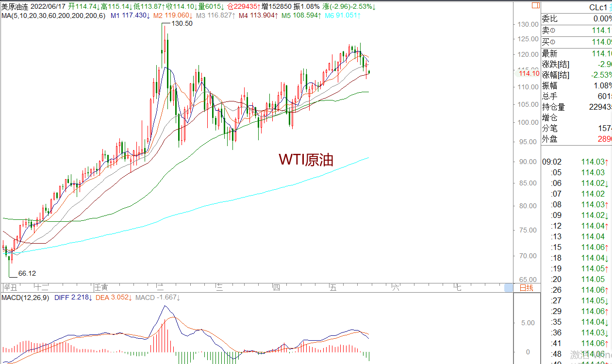Select the 09:02 tick trade row
This screenshot has width=612, height=364.
(x=577, y=162)
